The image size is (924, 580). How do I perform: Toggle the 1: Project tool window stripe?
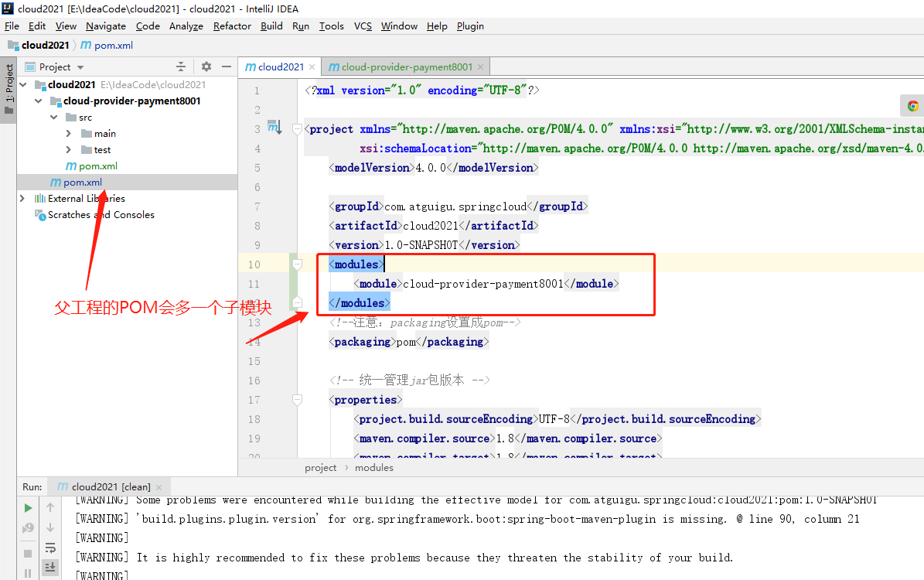tap(9, 90)
